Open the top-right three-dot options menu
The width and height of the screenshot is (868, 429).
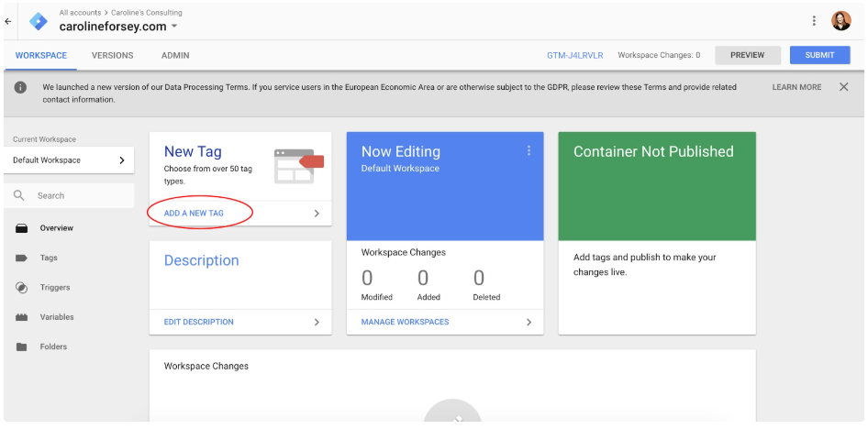[x=814, y=20]
